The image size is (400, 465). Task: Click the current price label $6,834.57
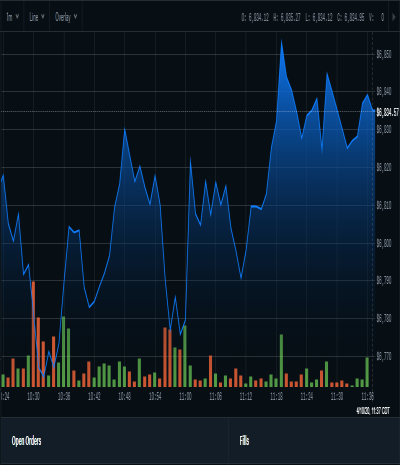pos(387,112)
